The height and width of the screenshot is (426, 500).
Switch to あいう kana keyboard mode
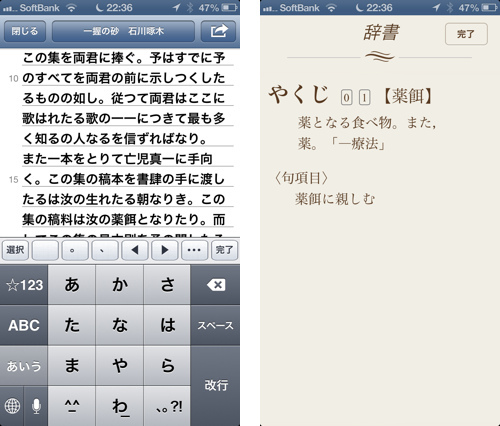24,366
